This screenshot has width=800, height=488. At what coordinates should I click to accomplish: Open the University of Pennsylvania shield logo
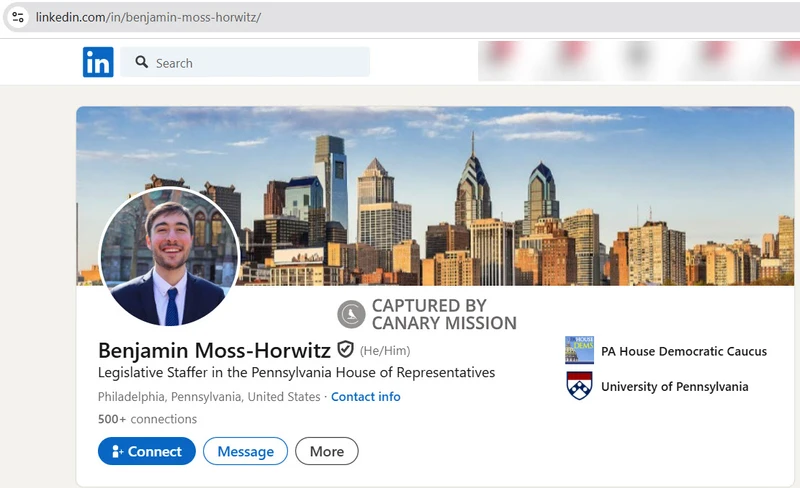point(579,386)
